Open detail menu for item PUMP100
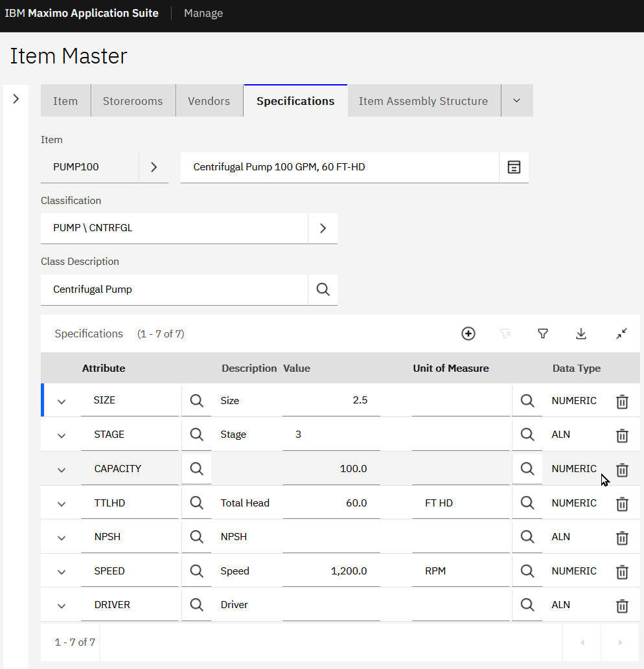 [x=154, y=167]
